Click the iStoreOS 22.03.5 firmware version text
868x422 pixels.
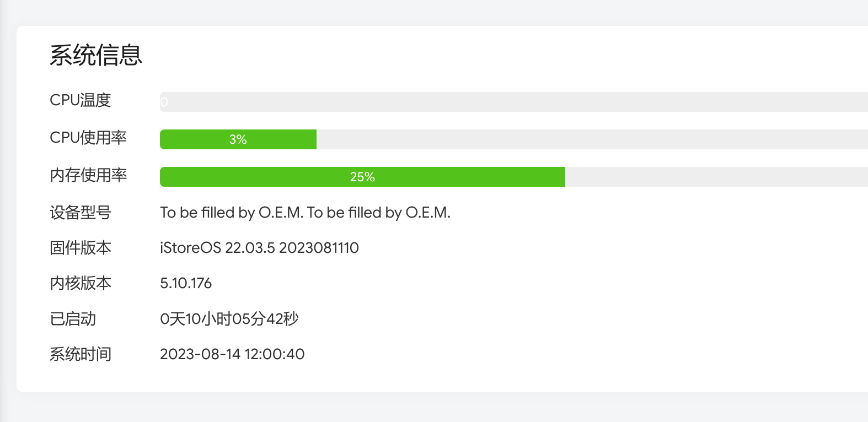(x=259, y=248)
